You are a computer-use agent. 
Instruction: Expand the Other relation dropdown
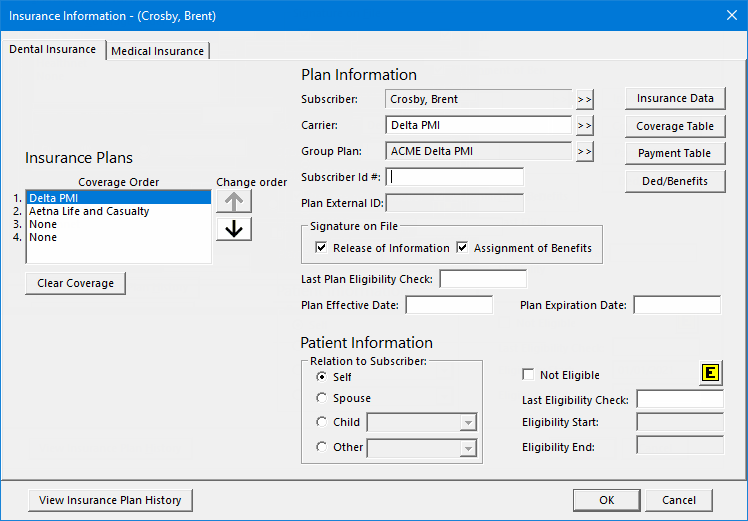coord(468,448)
